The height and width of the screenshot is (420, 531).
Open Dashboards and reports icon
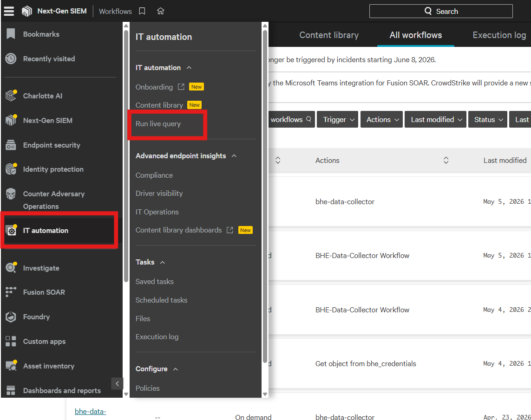click(x=11, y=391)
